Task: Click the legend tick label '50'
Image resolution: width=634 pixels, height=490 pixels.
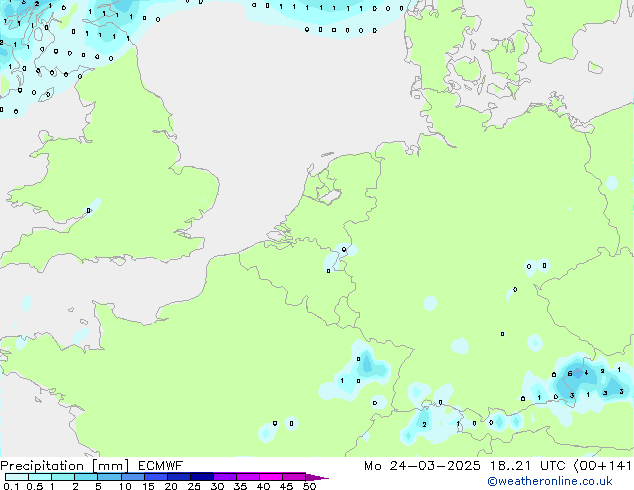Action: pos(309,486)
